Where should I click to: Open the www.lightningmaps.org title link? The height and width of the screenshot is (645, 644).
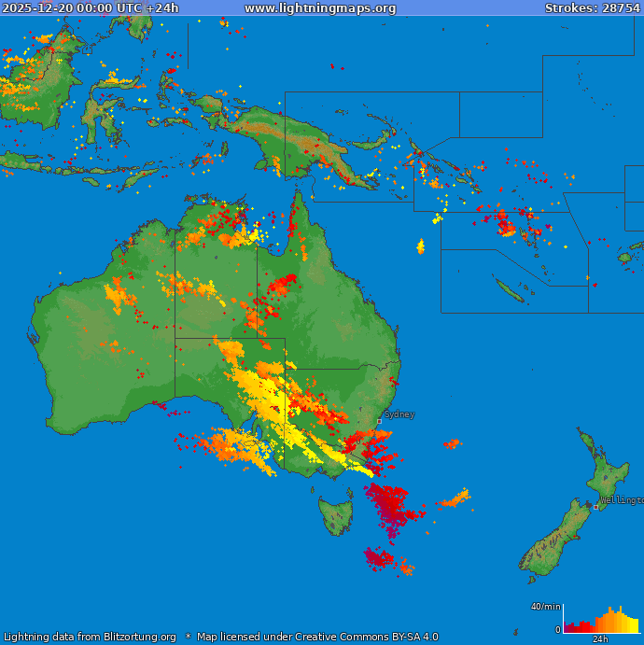point(320,8)
